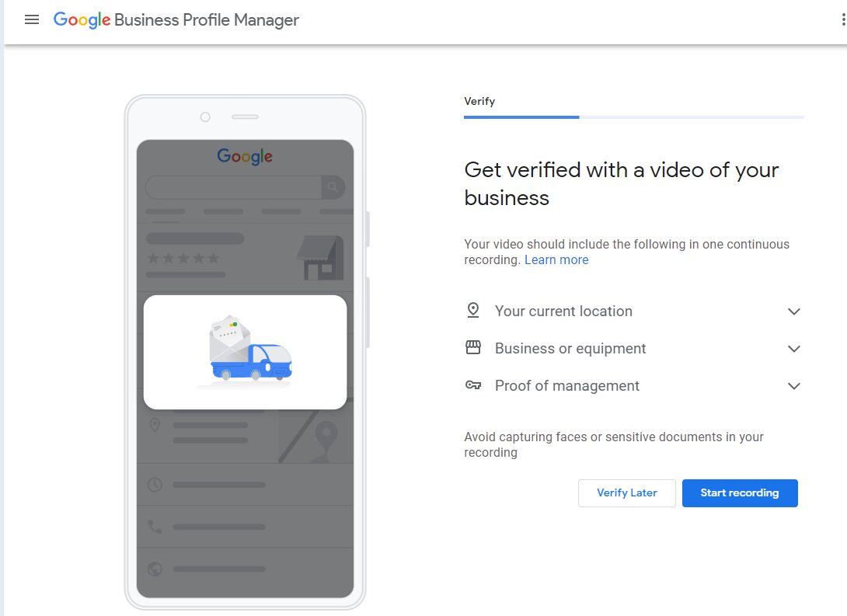Expand Your current location chevron

793,311
